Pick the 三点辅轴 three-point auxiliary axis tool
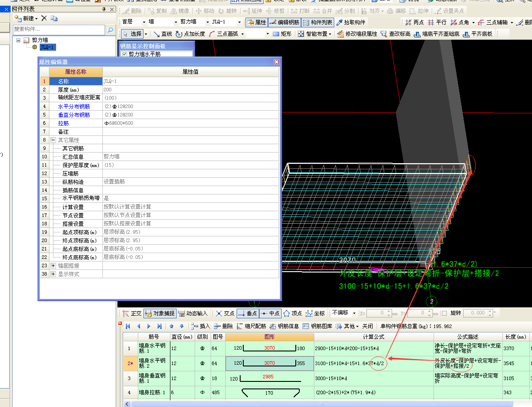 (x=493, y=22)
